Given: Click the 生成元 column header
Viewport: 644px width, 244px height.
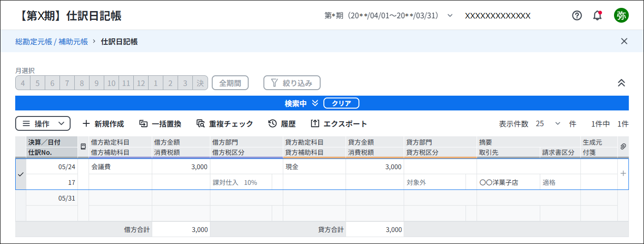Looking at the screenshot, I should [599, 142].
